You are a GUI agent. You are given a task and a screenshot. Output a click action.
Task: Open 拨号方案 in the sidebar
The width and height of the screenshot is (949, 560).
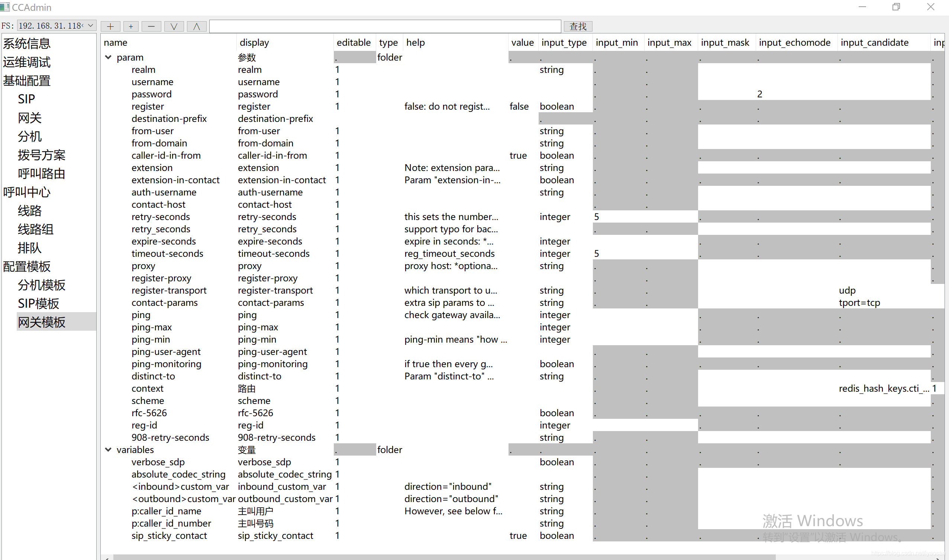[42, 155]
